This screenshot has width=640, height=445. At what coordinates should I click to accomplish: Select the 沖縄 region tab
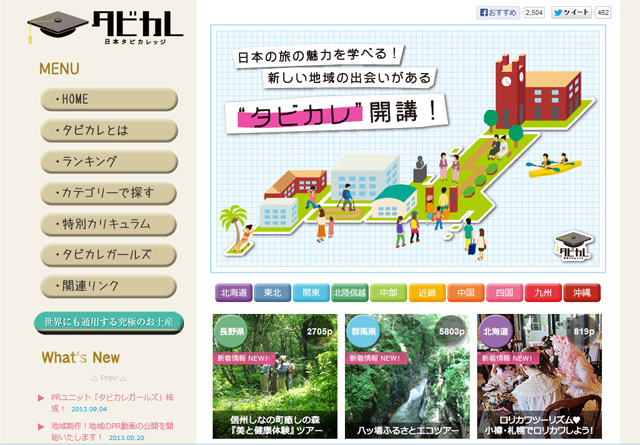coord(582,293)
